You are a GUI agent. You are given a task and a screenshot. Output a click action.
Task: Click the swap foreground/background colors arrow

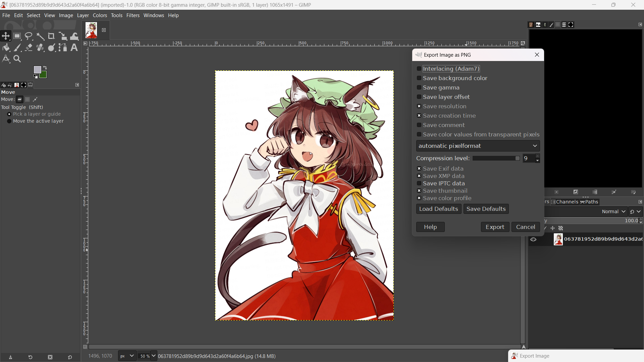[45, 68]
